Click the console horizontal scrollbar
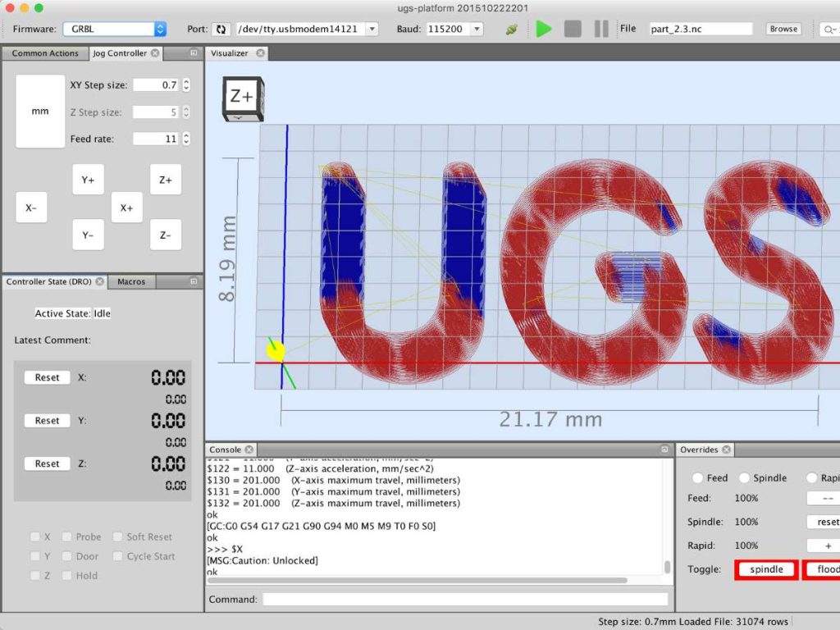The image size is (840, 630). [416, 580]
